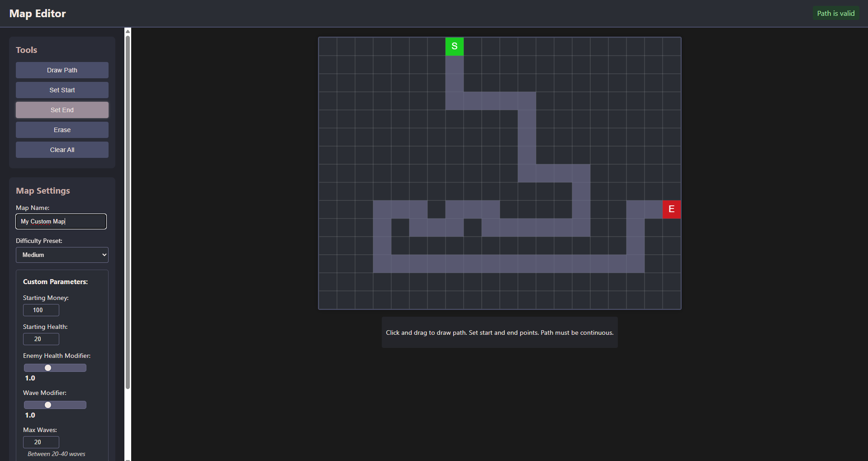The image size is (868, 461).
Task: Click the Clear All button
Action: [x=62, y=150]
